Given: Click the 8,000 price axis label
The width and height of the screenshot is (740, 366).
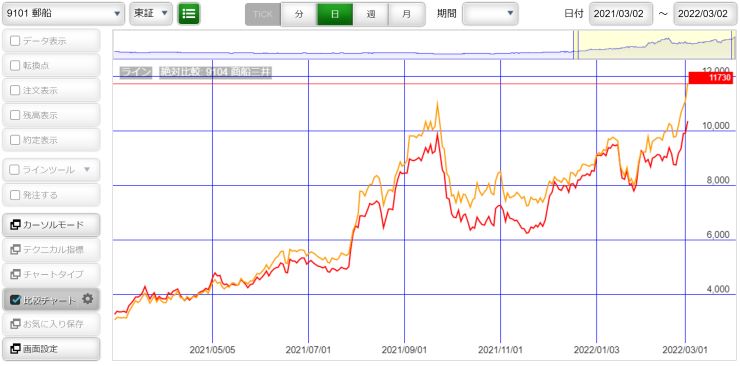Looking at the screenshot, I should point(717,180).
